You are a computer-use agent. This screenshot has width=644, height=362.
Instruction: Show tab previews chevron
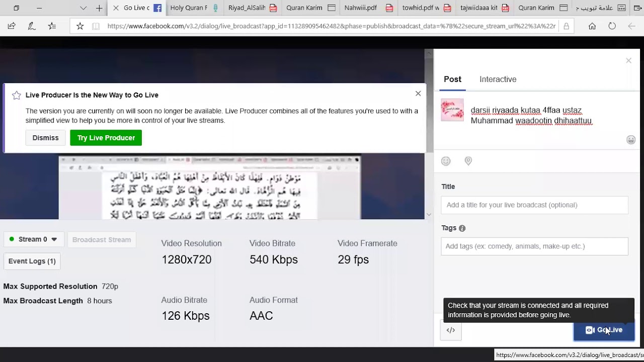[x=84, y=8]
